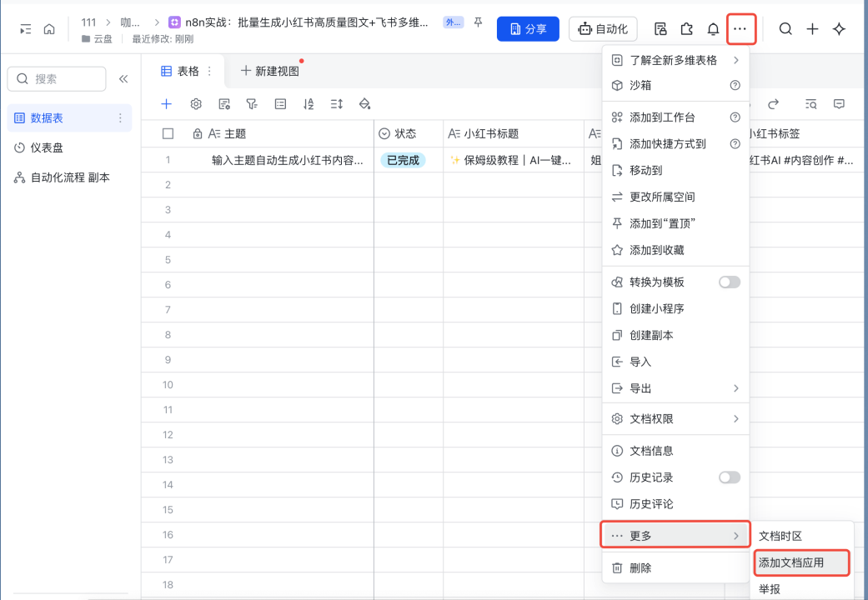Add a new record with the plus icon
The width and height of the screenshot is (868, 600).
(166, 103)
